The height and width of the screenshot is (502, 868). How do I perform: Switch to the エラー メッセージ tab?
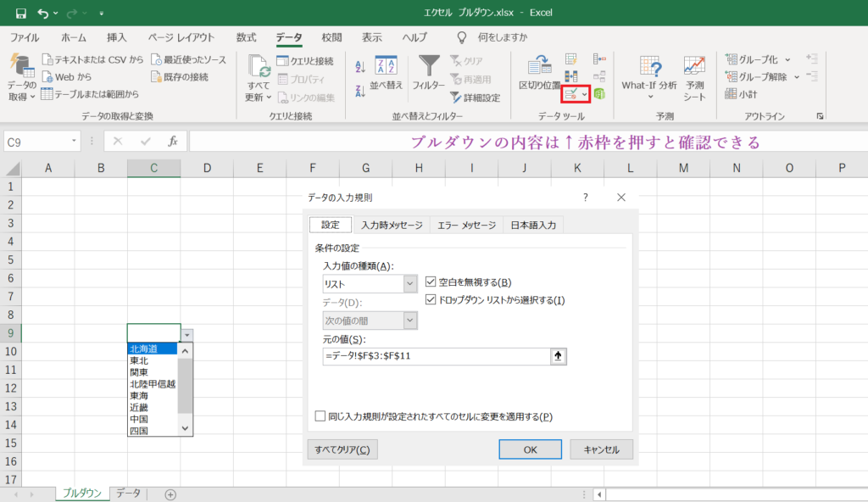[465, 225]
